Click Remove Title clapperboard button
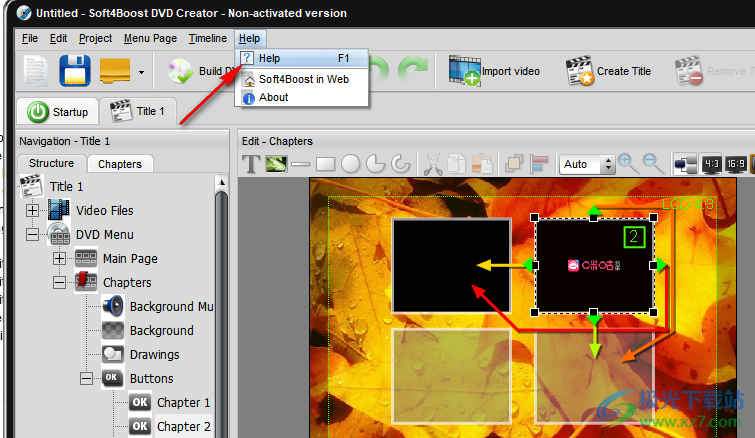This screenshot has width=755, height=438. point(714,71)
